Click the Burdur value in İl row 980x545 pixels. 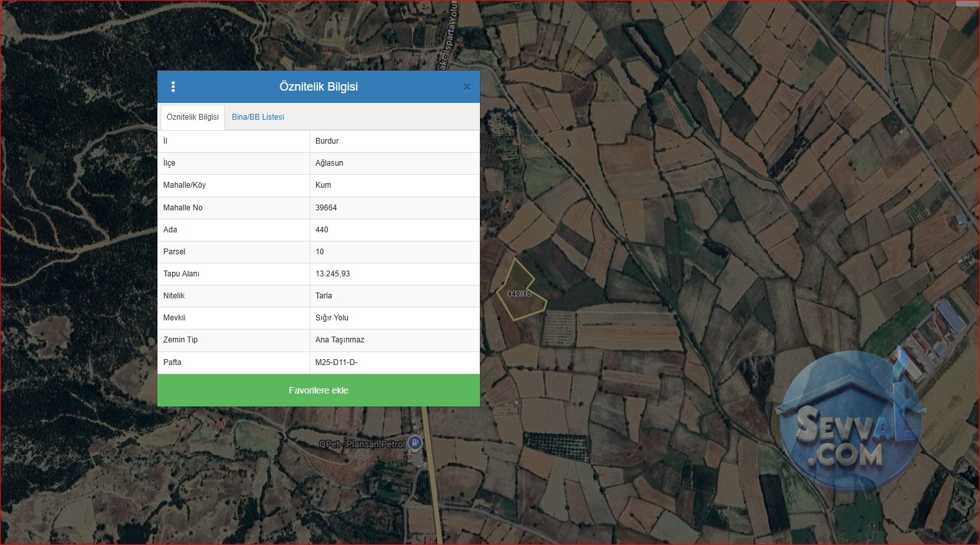(327, 141)
